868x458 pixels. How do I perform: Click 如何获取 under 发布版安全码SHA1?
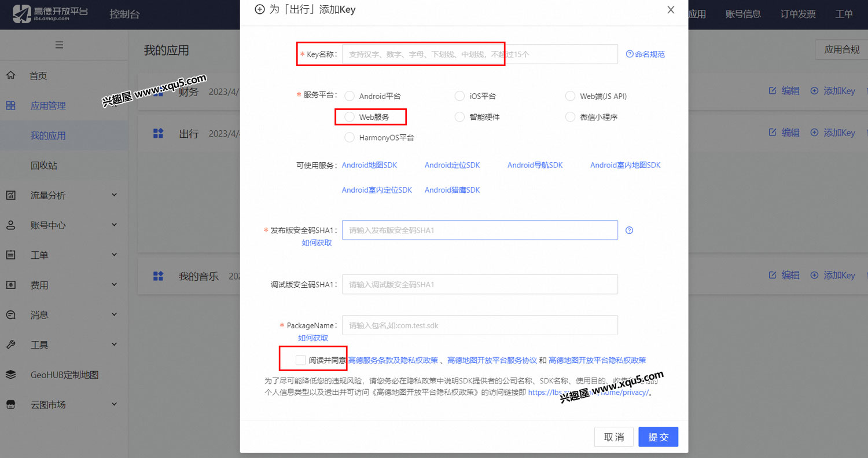pos(317,243)
